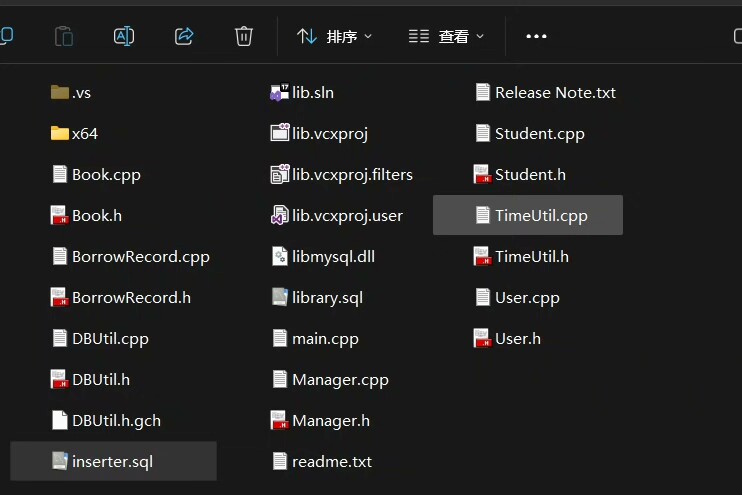Select the User.h header icon
This screenshot has height=495, width=742.
(x=482, y=339)
